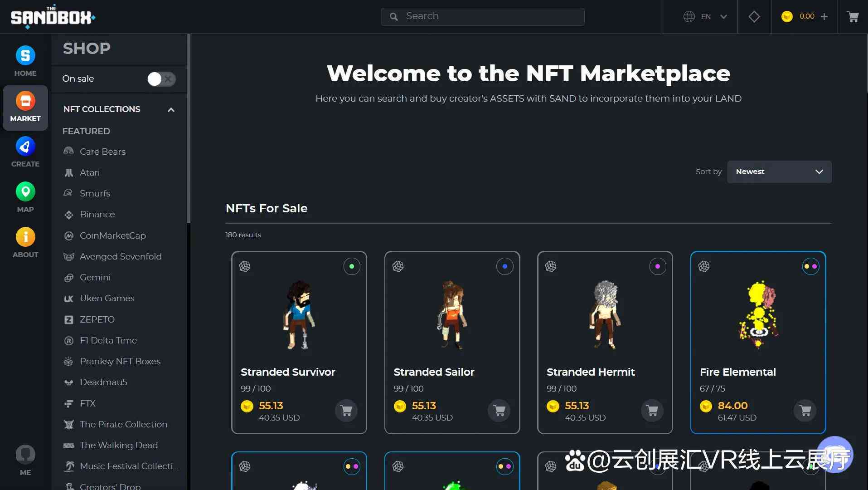Open the ABOUT info icon

(x=25, y=237)
